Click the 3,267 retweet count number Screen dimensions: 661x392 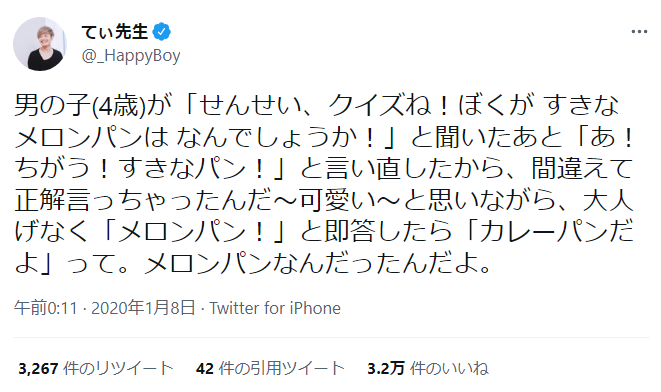pyautogui.click(x=38, y=369)
